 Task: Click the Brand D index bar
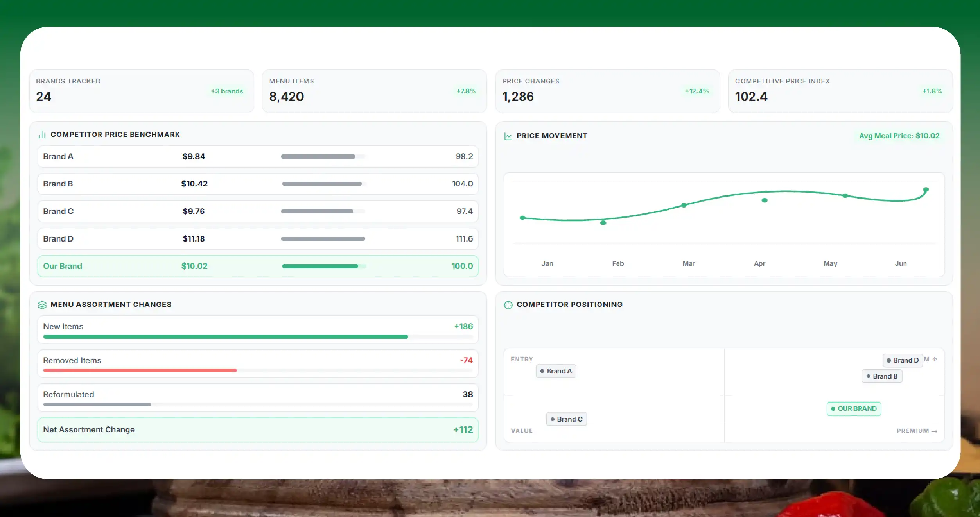tap(323, 239)
